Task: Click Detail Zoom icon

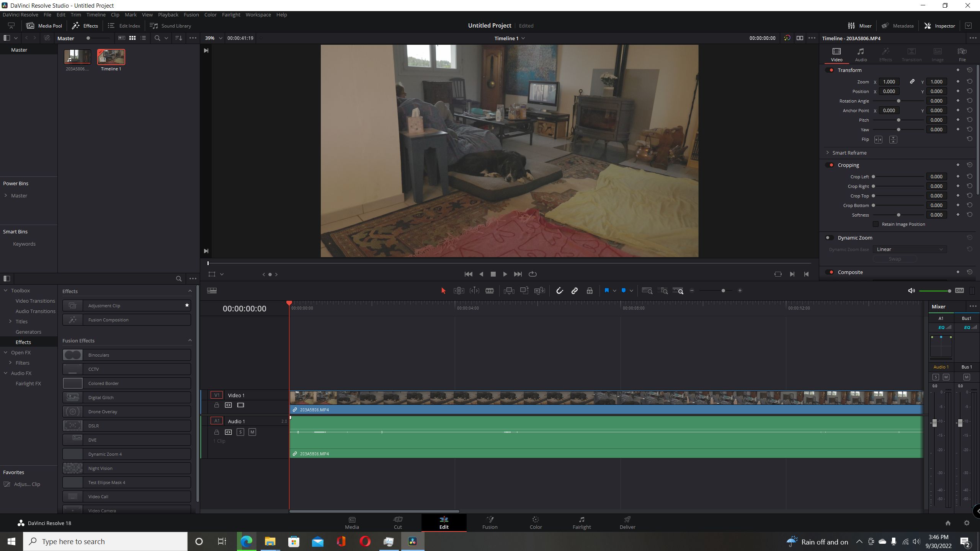Action: coord(663,291)
